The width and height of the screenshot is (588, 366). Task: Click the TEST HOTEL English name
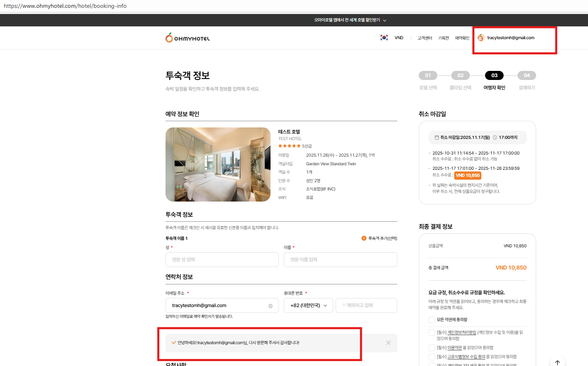click(290, 139)
